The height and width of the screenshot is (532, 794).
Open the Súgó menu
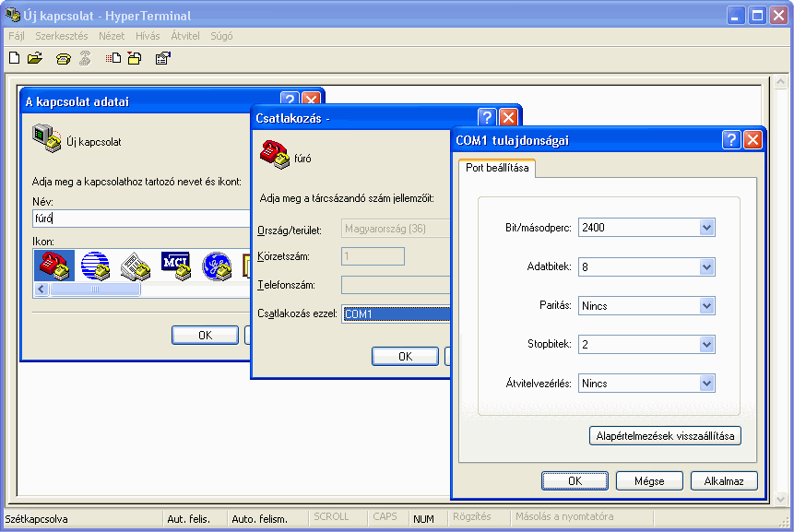(x=221, y=36)
